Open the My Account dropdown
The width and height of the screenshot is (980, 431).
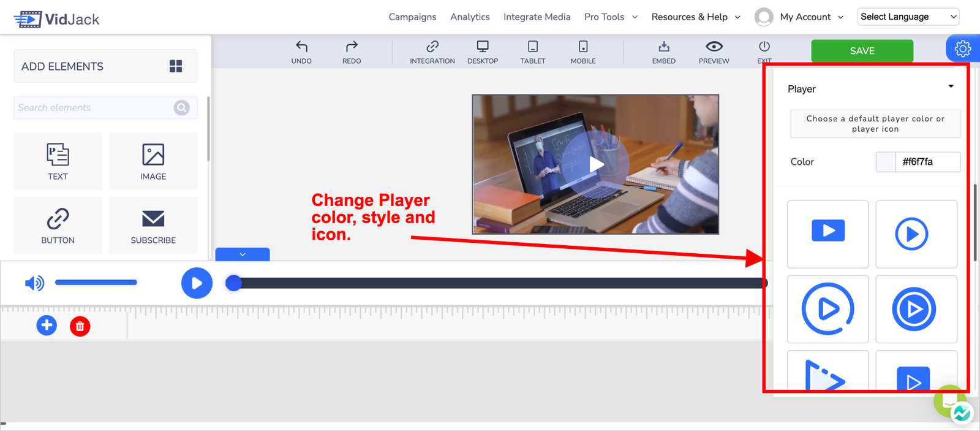click(x=812, y=17)
